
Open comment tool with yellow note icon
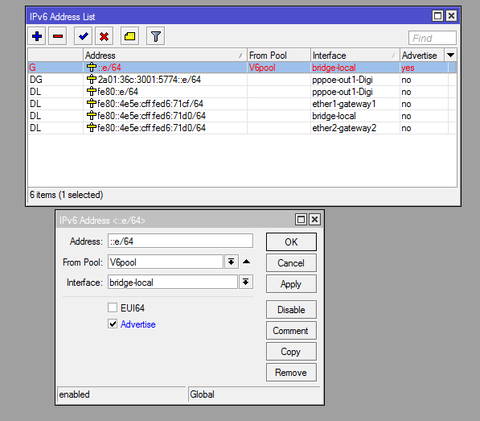(129, 36)
